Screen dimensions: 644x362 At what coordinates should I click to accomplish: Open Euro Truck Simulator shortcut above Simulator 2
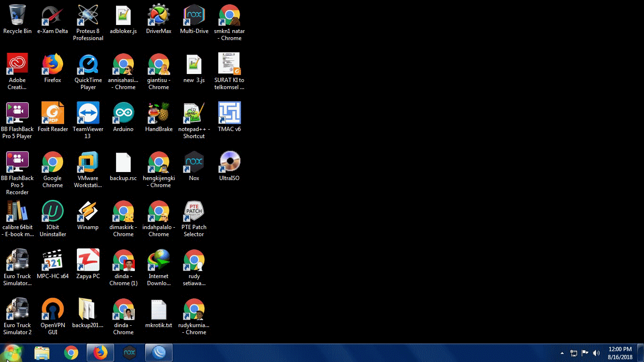pos(17,268)
